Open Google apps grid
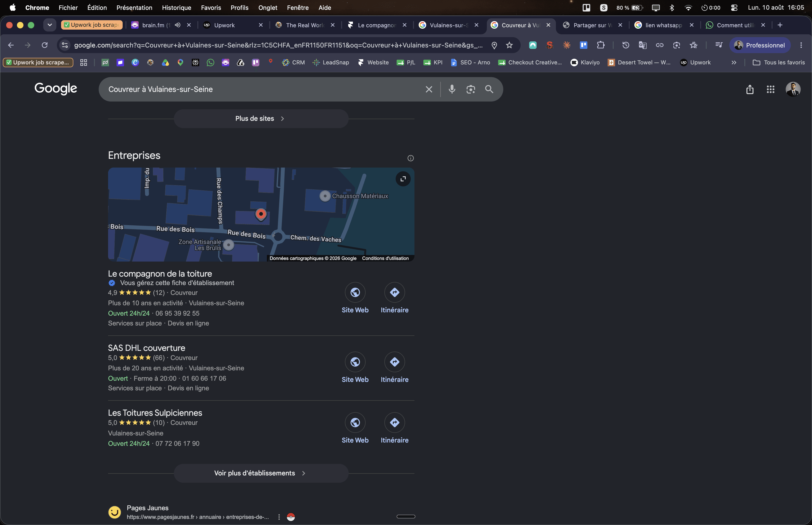Viewport: 812px width, 525px height. click(x=770, y=89)
